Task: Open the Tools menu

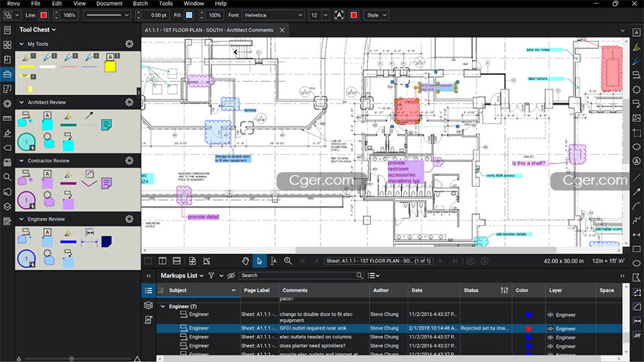Action: 165,3
